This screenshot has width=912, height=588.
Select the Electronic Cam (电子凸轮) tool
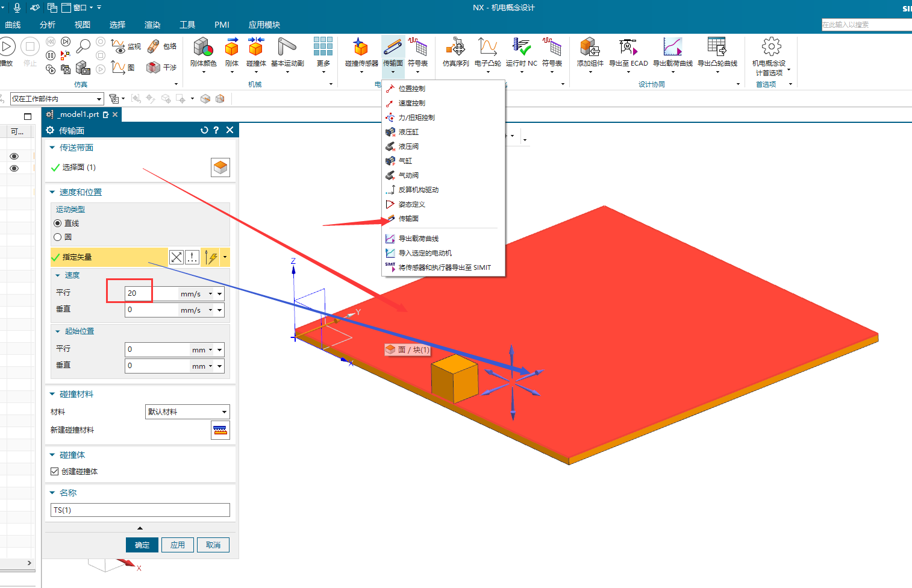point(487,52)
